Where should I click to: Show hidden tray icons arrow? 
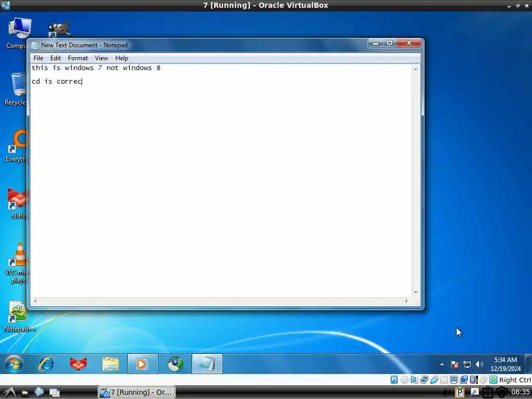coord(442,364)
